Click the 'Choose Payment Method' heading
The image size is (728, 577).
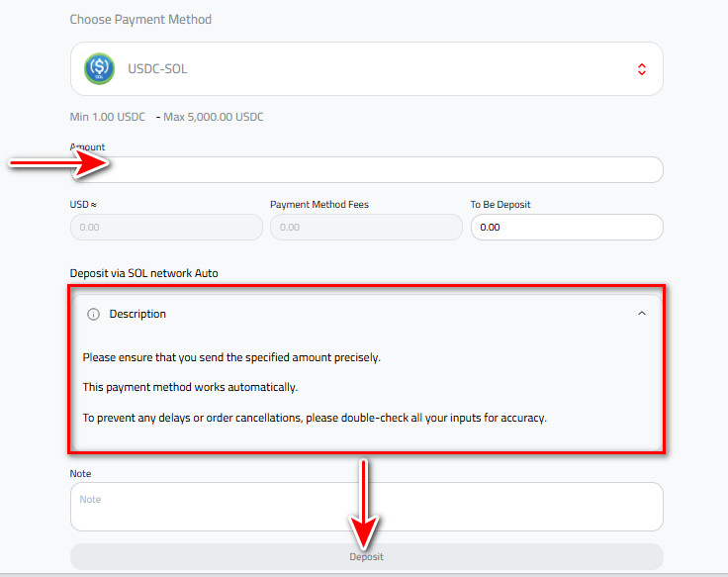pos(140,20)
